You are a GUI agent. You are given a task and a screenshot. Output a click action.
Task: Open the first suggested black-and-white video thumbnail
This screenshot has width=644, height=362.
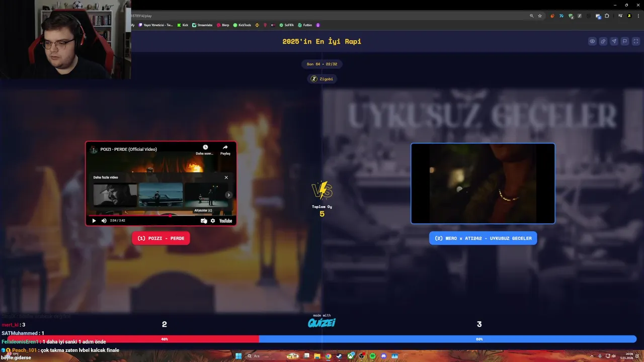pos(115,195)
